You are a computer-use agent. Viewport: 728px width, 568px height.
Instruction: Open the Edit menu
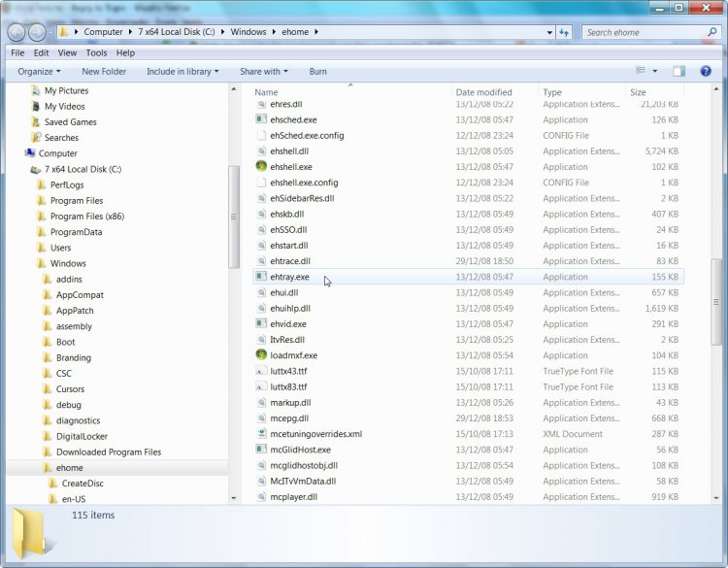(x=41, y=53)
